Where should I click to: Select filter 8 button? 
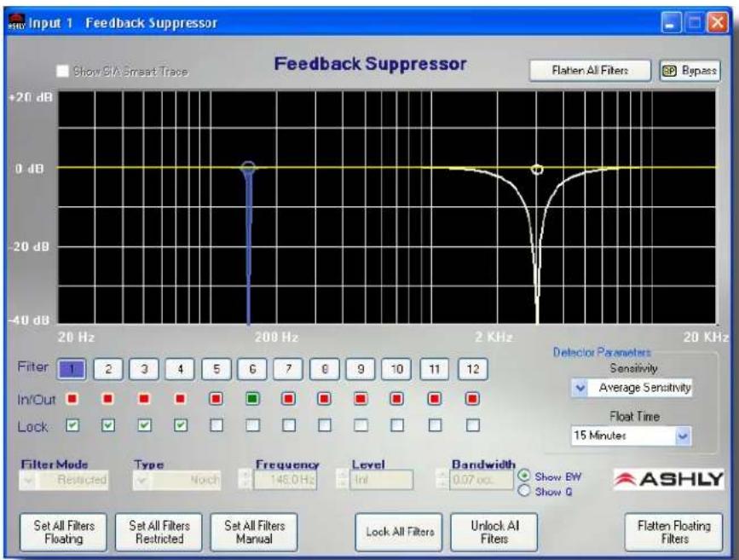point(324,368)
